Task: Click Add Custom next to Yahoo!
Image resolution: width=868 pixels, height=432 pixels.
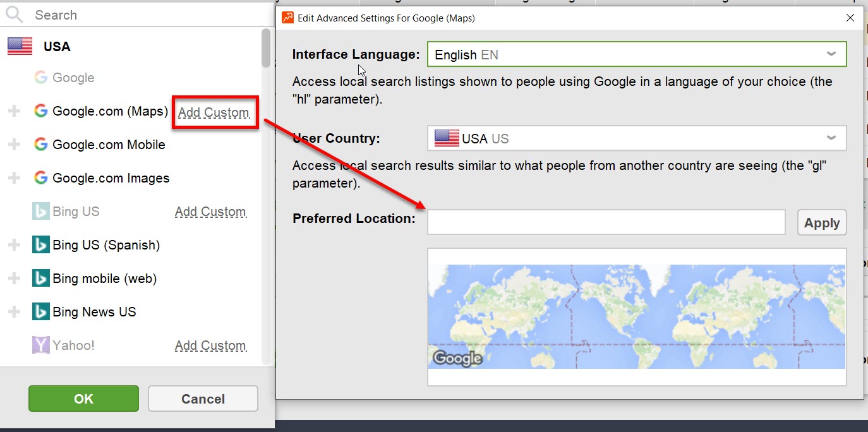Action: 210,345
